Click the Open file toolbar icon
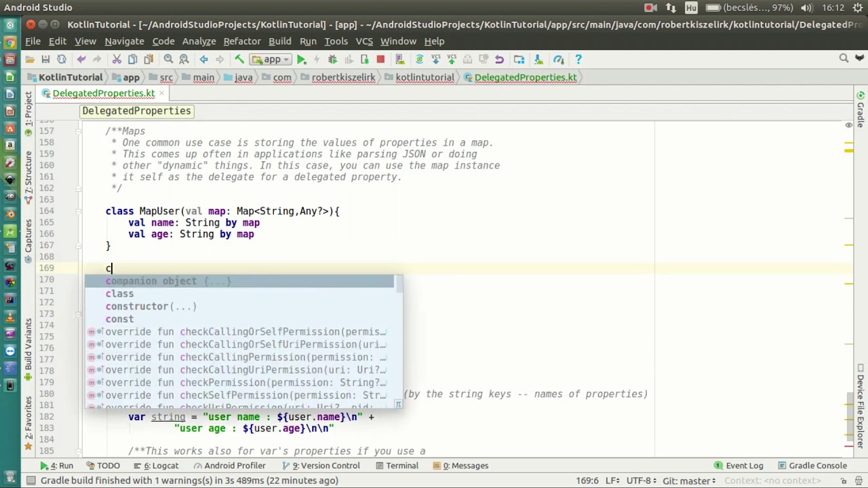 coord(30,59)
